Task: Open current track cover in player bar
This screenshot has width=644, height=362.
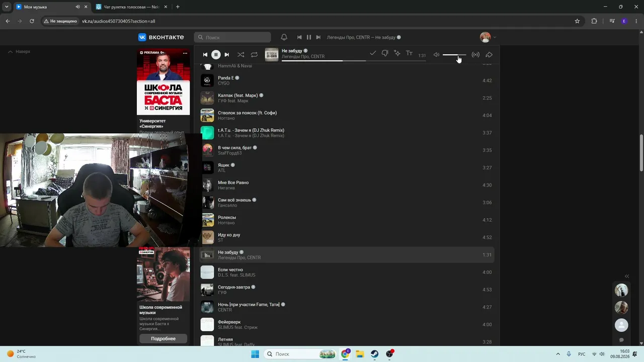Action: coord(272,54)
